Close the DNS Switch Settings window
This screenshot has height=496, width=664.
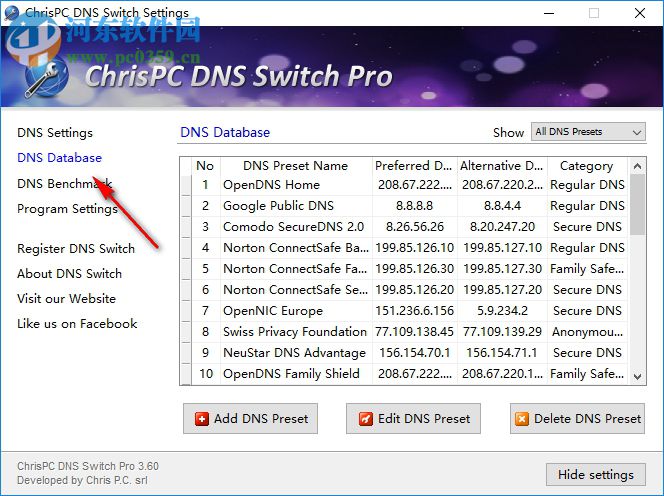coord(640,13)
